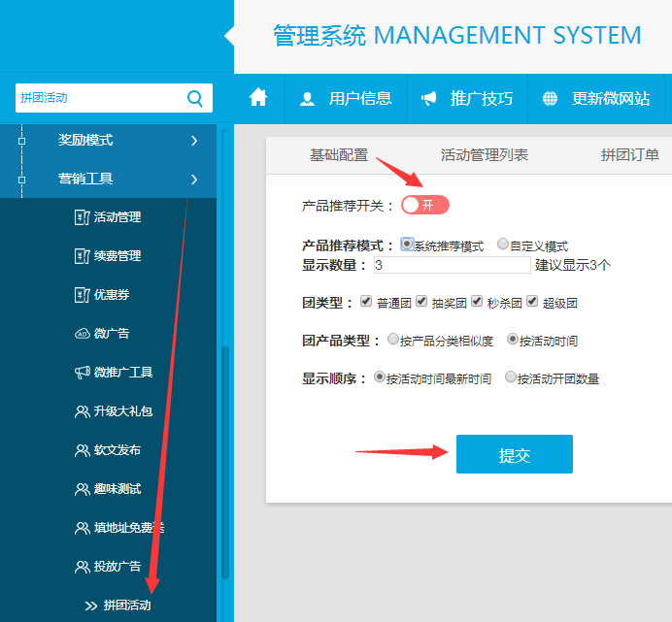This screenshot has height=622, width=672.
Task: Click the 活动管理 coupon icon
Action: point(82,217)
